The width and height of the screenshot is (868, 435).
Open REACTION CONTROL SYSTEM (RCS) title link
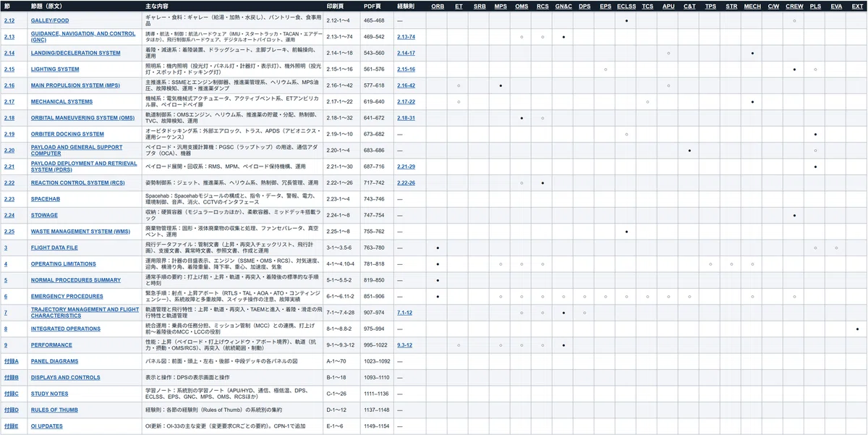click(77, 183)
